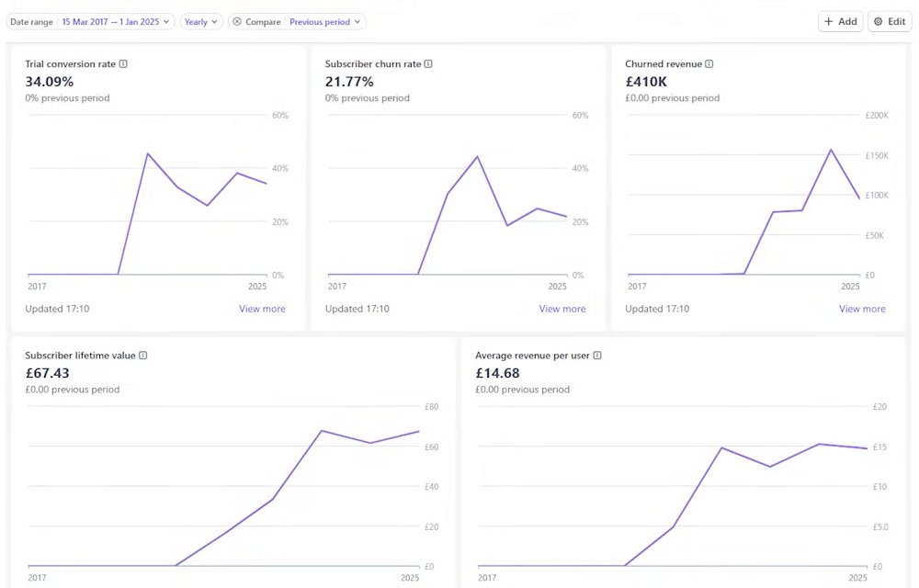Click the £67.43 value

coord(47,373)
